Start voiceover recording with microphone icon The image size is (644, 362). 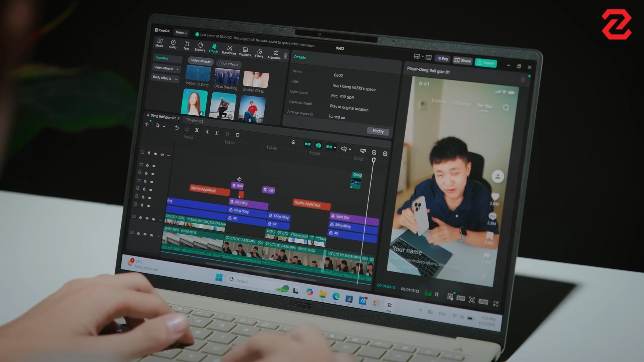(293, 142)
